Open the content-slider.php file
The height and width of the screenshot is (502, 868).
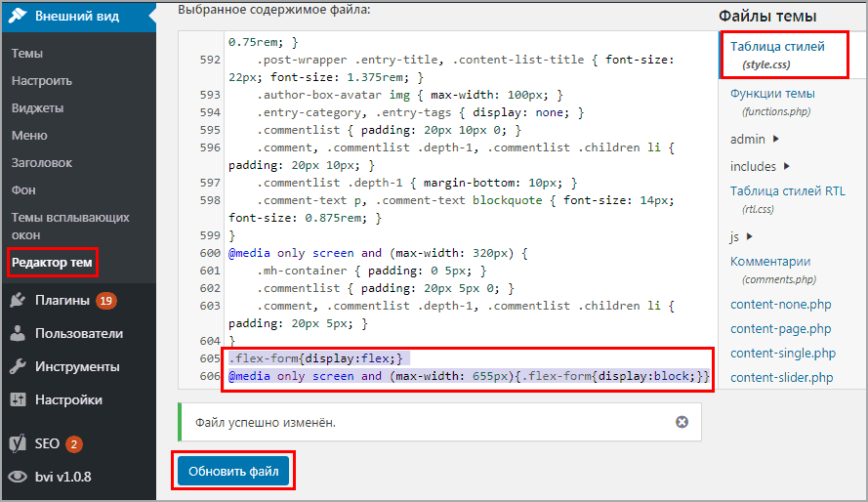click(x=781, y=377)
